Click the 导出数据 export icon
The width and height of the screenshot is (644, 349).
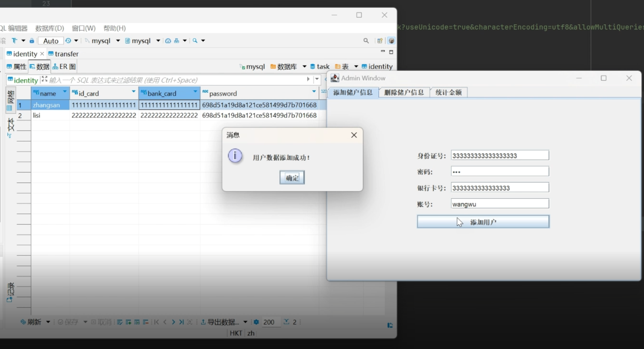pos(202,322)
